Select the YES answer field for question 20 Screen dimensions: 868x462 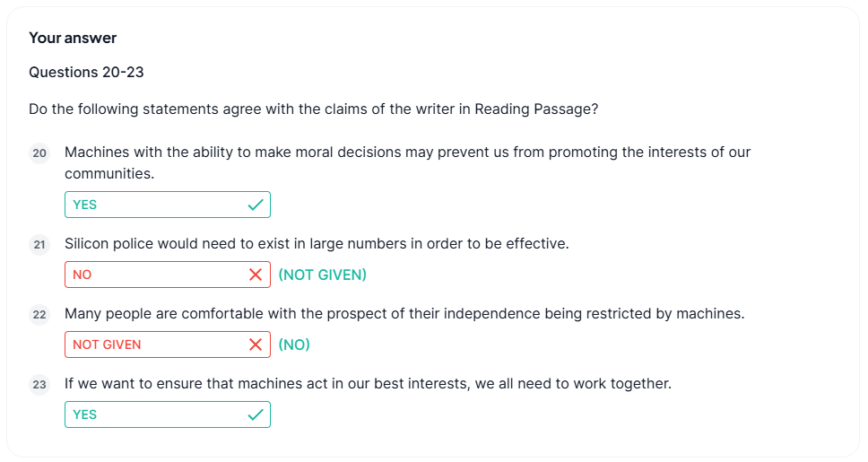152,205
